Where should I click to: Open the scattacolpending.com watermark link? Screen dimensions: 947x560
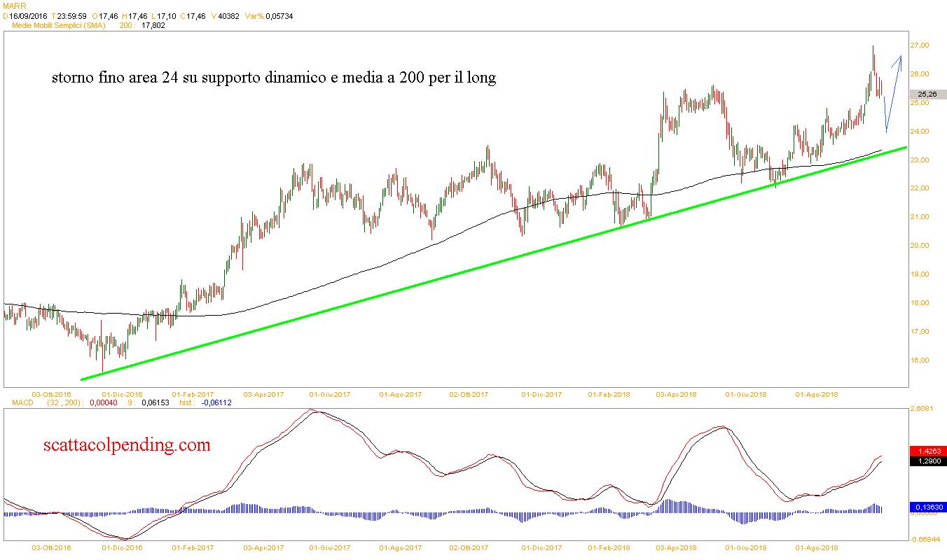(x=126, y=444)
